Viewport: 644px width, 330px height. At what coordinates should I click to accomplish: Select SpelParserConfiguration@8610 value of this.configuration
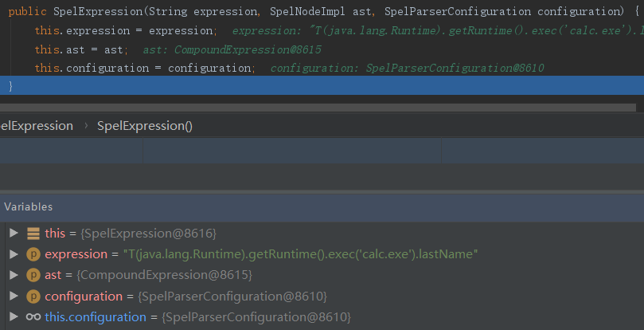click(256, 317)
